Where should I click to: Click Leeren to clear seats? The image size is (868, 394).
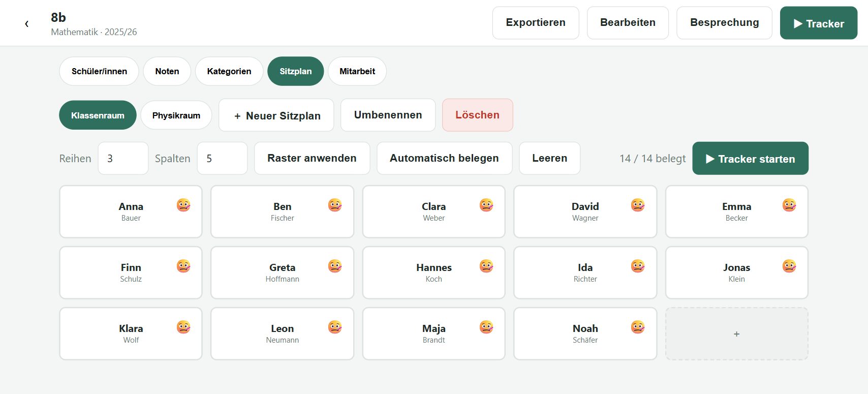point(549,158)
